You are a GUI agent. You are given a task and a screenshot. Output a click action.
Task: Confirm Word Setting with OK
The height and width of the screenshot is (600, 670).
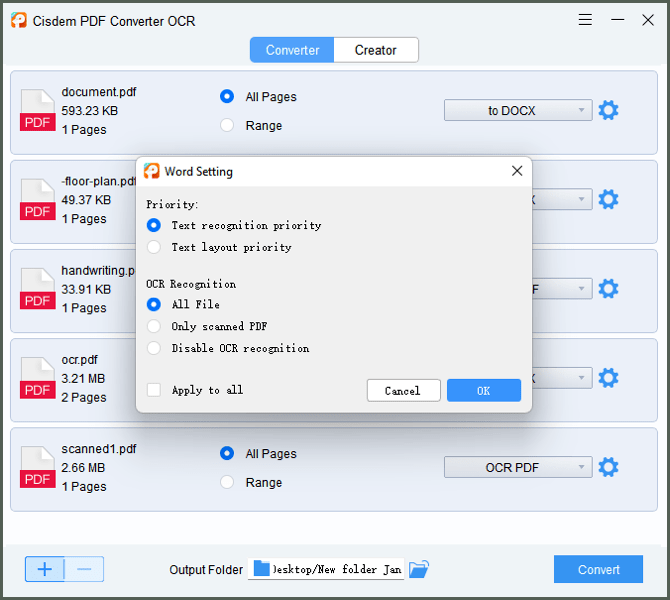[484, 391]
